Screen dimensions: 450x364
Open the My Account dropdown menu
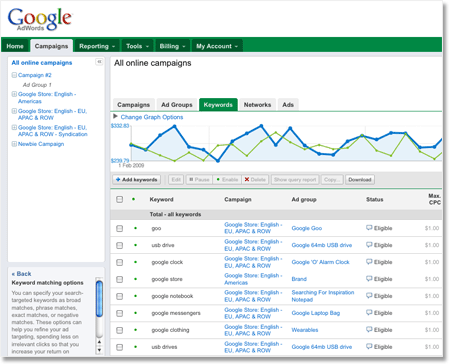click(x=217, y=46)
